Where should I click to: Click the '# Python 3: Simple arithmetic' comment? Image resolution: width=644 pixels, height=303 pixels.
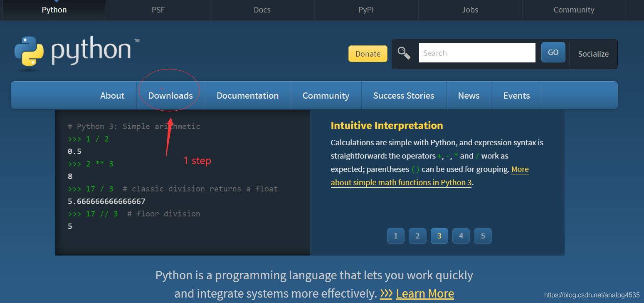(134, 127)
